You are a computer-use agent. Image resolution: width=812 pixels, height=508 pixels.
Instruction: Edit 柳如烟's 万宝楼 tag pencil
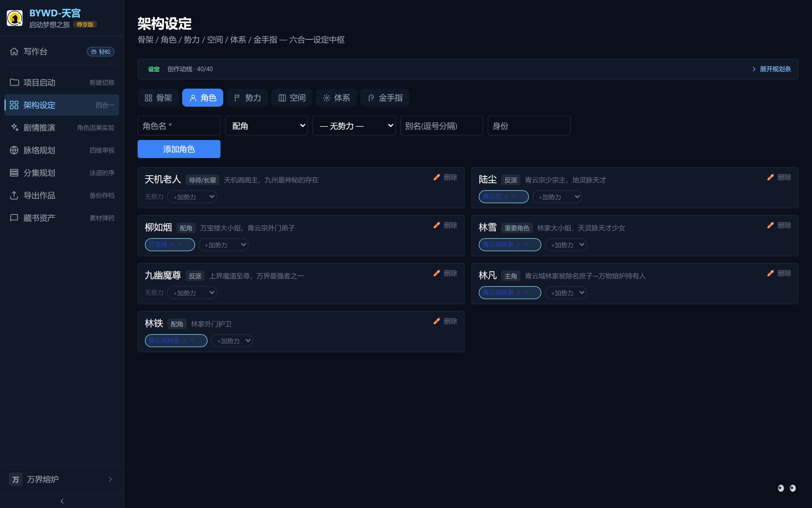(180, 245)
